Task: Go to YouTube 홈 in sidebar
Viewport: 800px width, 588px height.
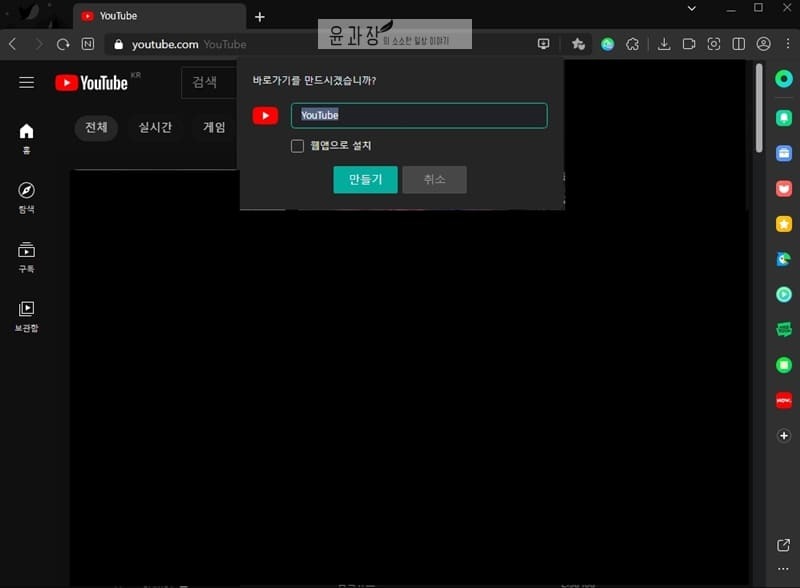Action: click(x=27, y=138)
